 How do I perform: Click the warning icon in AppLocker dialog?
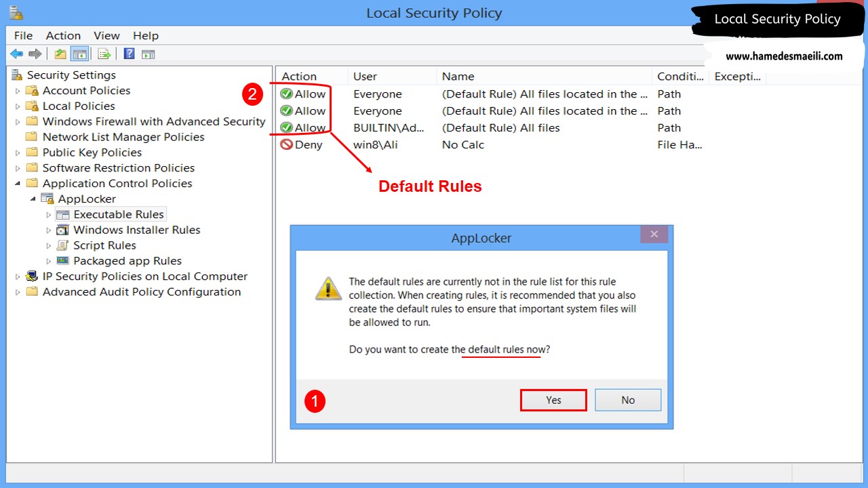click(x=328, y=288)
